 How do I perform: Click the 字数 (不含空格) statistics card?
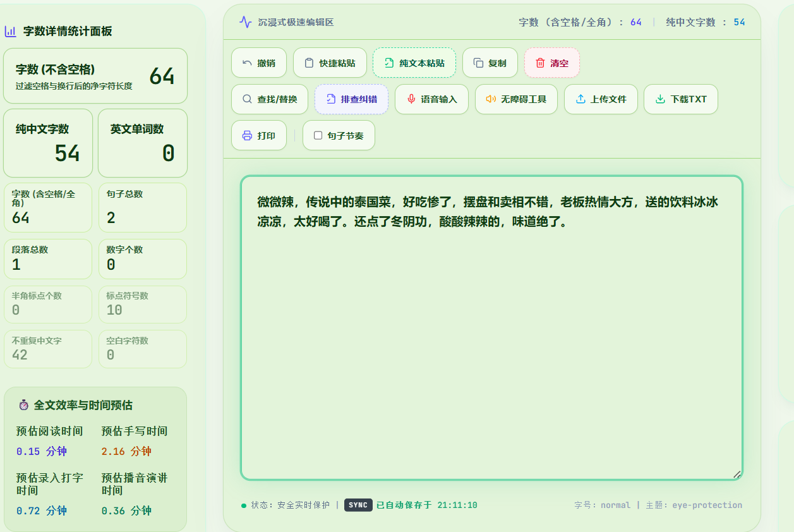[95, 76]
